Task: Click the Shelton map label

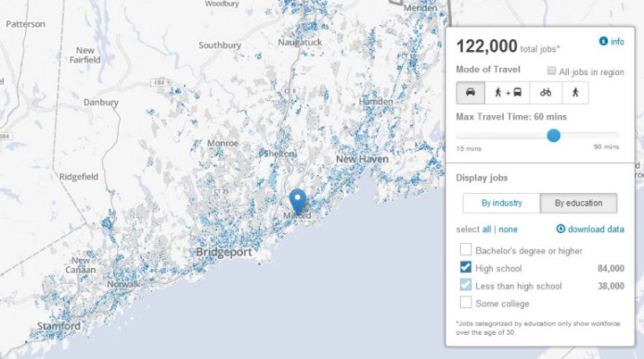Action: pyautogui.click(x=279, y=154)
